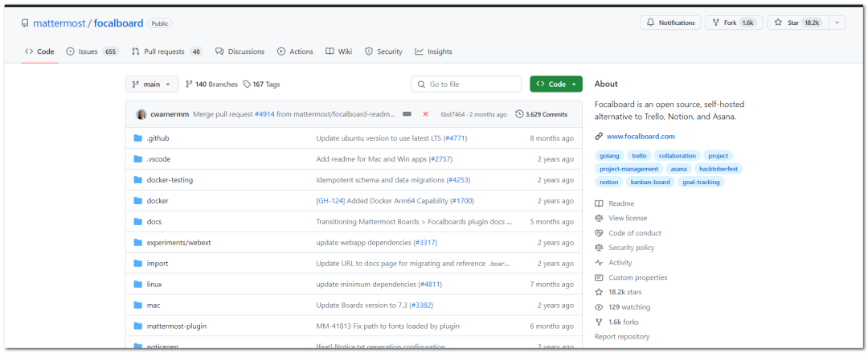This screenshot has height=353, width=868.
Task: Open the docker-testing folder
Action: click(x=170, y=180)
